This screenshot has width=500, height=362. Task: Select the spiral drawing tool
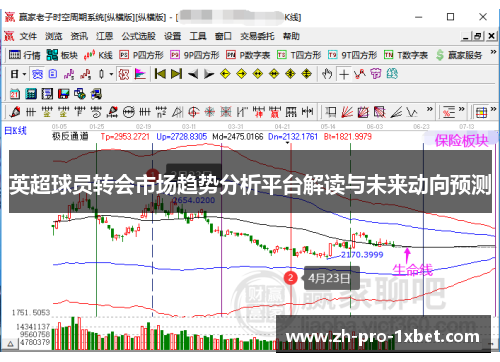click(96, 112)
